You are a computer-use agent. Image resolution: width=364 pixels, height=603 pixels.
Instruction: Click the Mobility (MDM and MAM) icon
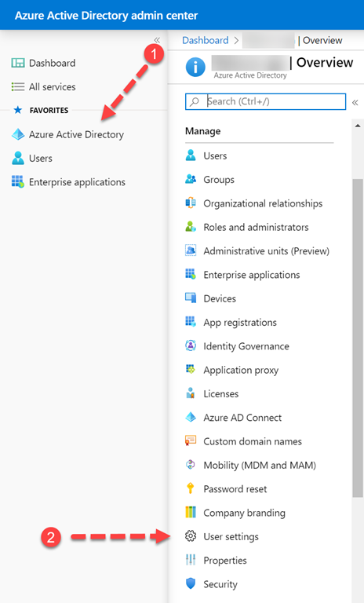191,465
